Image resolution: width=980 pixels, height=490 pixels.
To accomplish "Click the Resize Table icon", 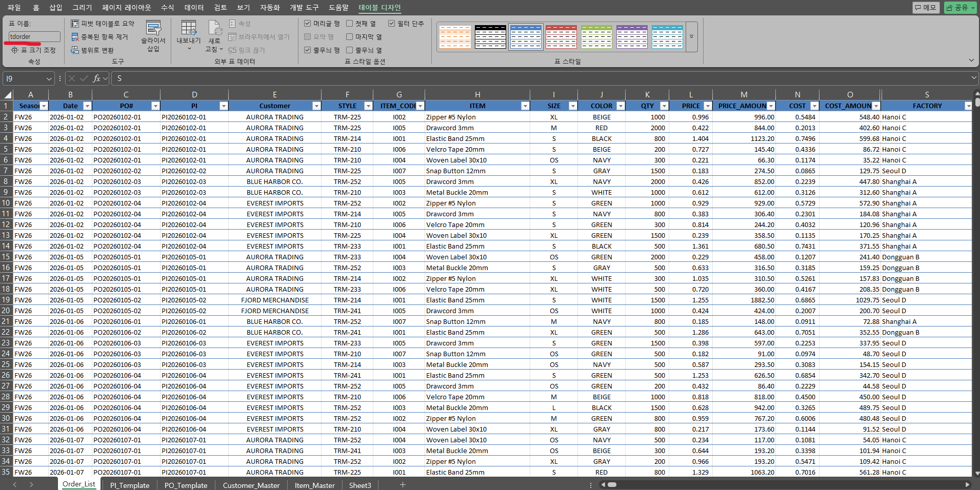I will click(14, 50).
